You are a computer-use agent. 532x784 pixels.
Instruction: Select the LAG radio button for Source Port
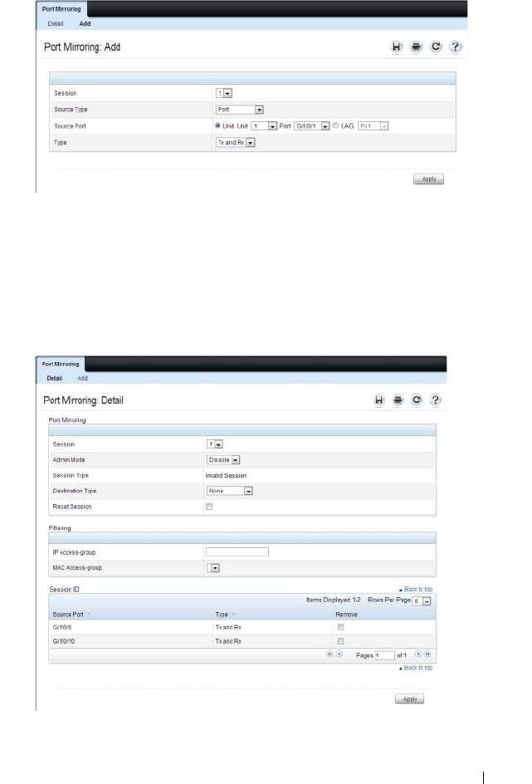(335, 125)
